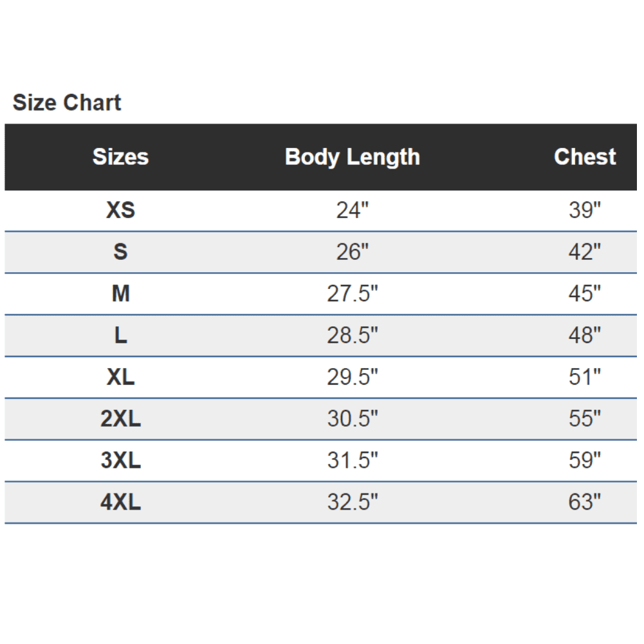Click the 55" chest measurement
This screenshot has width=644, height=644.
pyautogui.click(x=584, y=419)
